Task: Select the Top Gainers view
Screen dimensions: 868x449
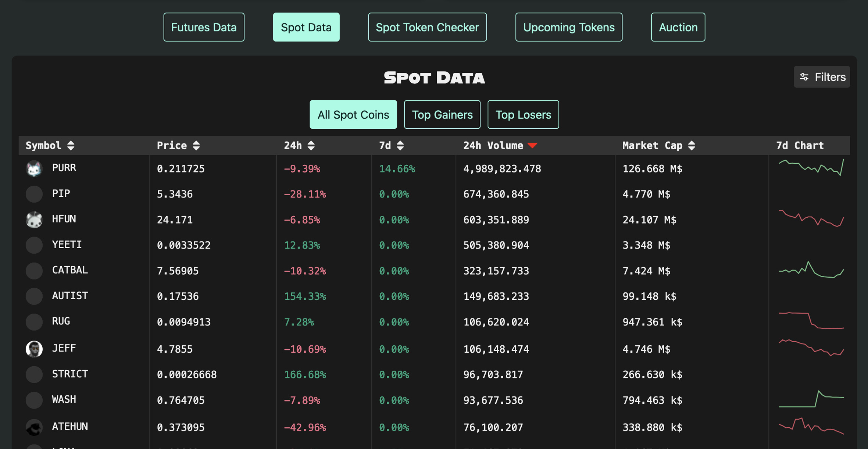Action: pyautogui.click(x=442, y=114)
